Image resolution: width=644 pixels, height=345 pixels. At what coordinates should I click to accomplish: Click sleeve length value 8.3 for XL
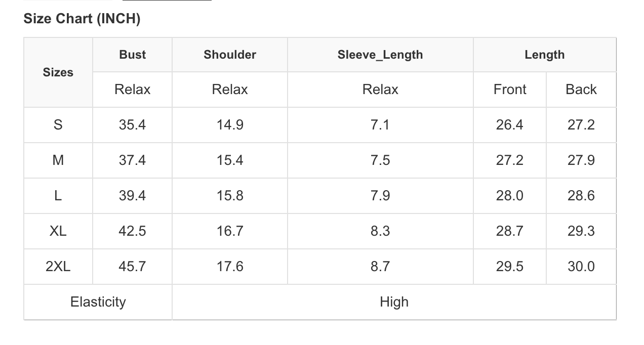(x=380, y=231)
